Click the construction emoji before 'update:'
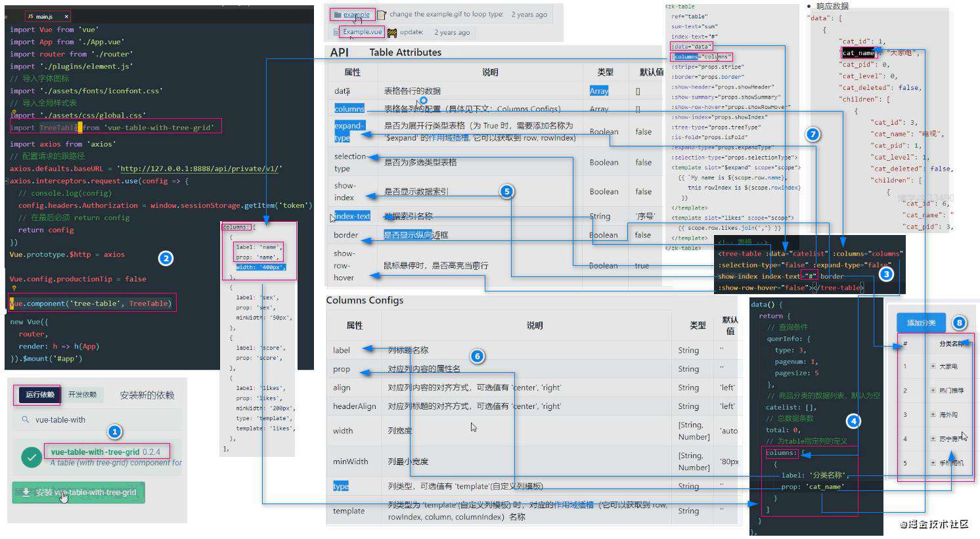980x539 pixels. 392,32
